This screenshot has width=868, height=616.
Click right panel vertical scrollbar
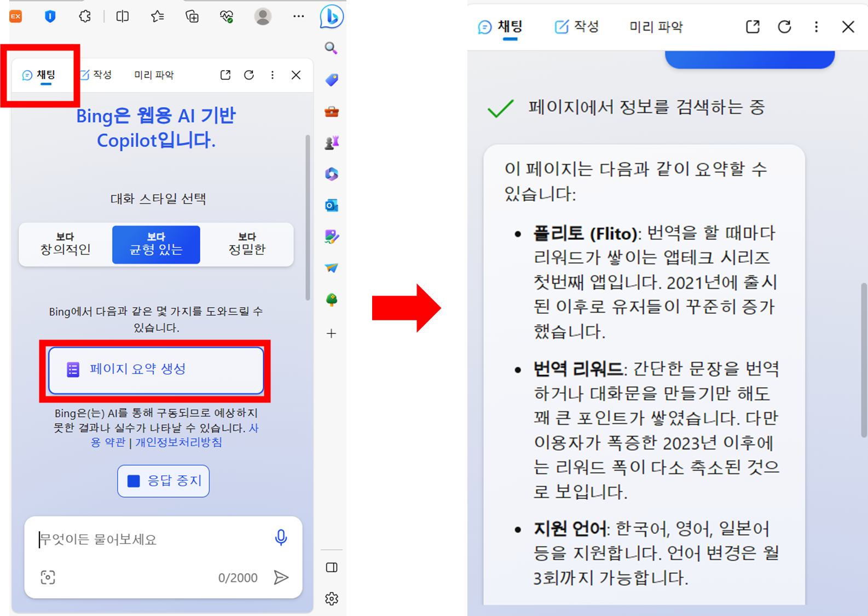pyautogui.click(x=864, y=360)
